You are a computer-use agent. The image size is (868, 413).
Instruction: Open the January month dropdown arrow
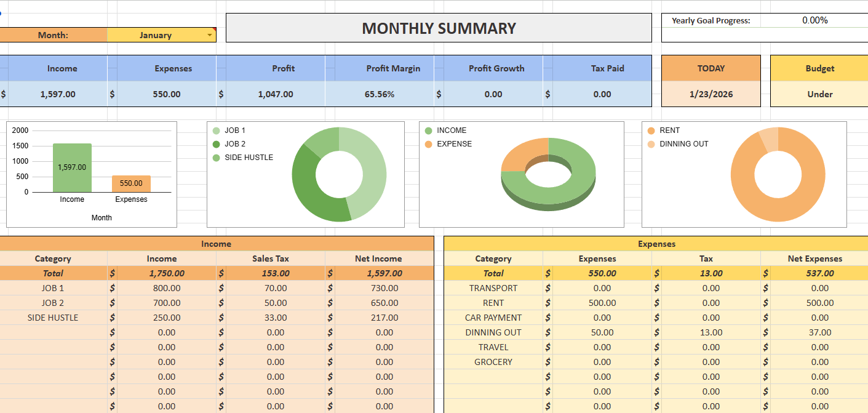[x=210, y=35]
